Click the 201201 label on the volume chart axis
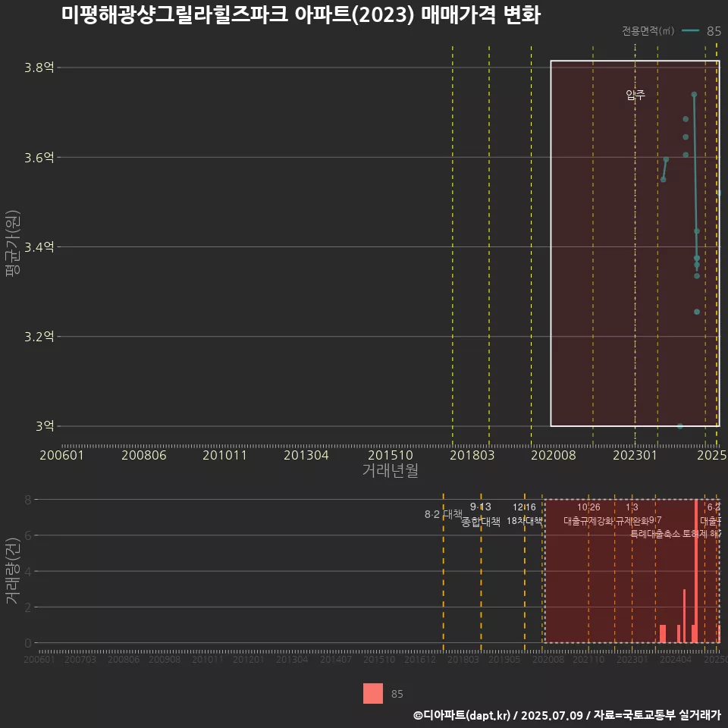Screen dimensions: 728x728 tap(249, 659)
